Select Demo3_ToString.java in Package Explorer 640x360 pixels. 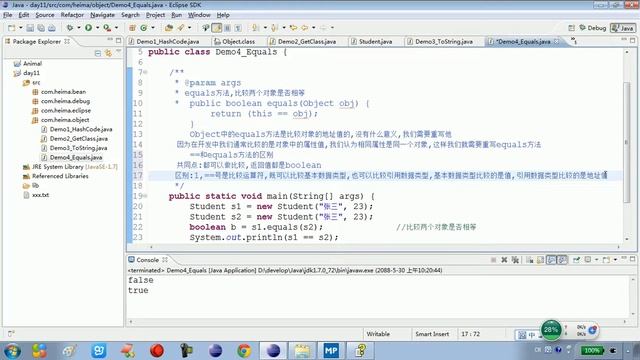(x=74, y=148)
